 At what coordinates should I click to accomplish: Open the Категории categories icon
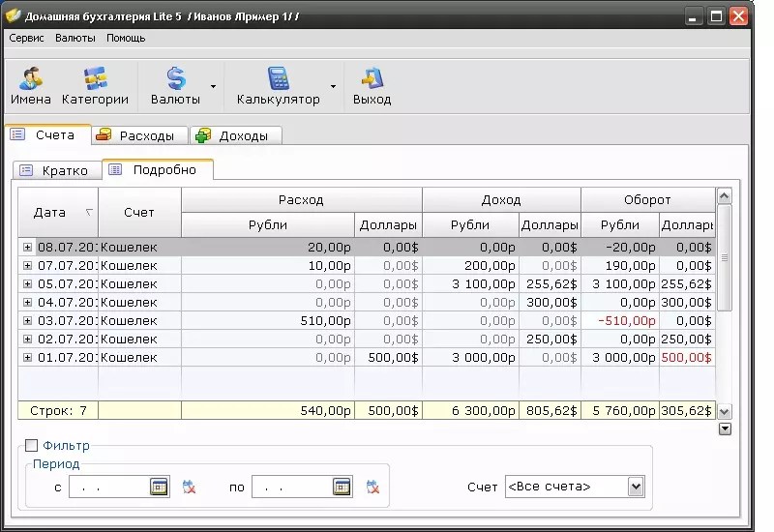pos(95,78)
